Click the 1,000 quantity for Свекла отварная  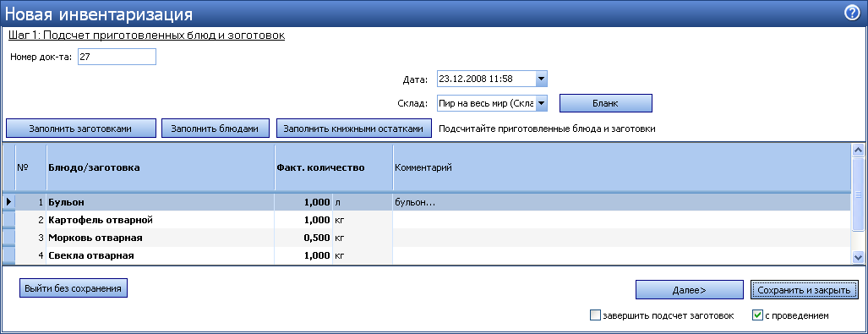coord(303,256)
